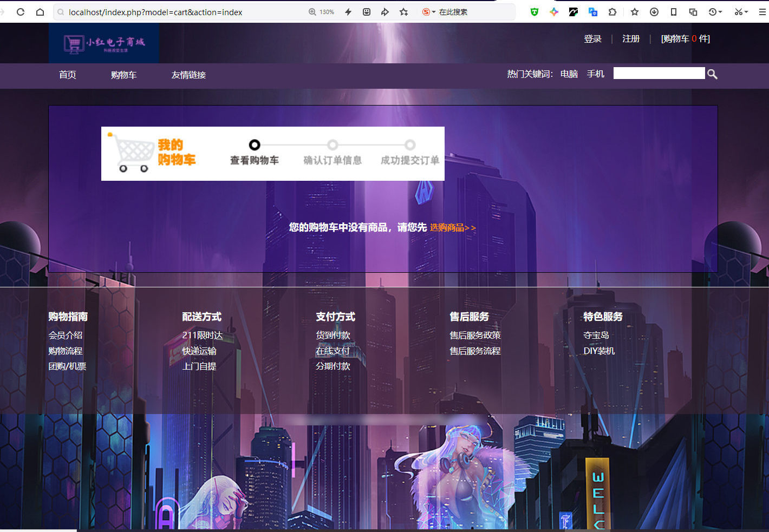Open the Sogou search engine dropdown
The width and height of the screenshot is (769, 532).
(429, 12)
